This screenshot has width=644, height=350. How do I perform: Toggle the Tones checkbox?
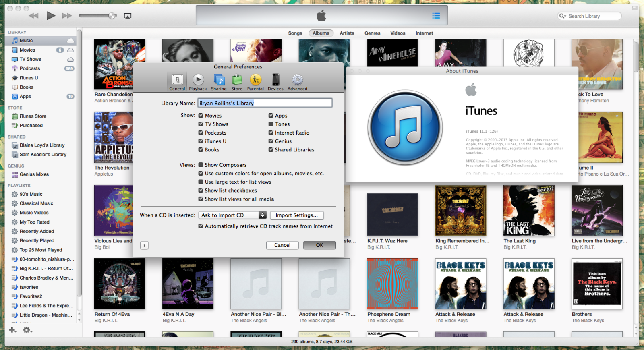(x=271, y=124)
